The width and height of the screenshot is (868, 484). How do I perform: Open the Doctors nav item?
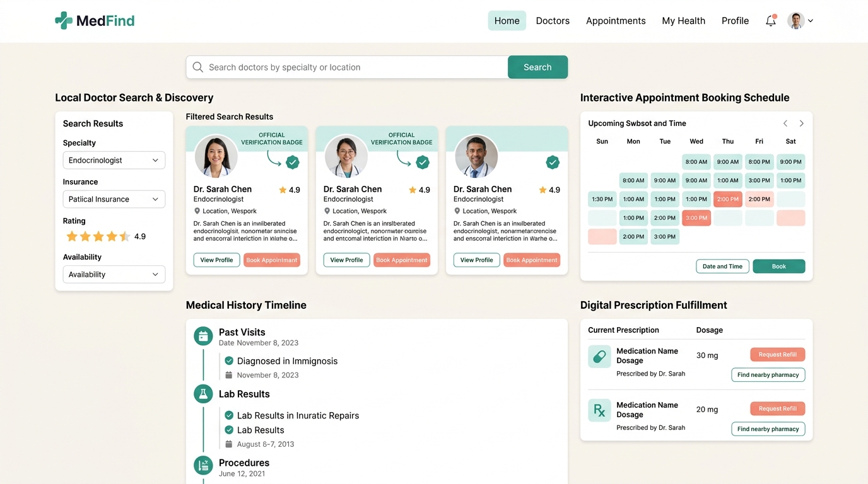(553, 21)
